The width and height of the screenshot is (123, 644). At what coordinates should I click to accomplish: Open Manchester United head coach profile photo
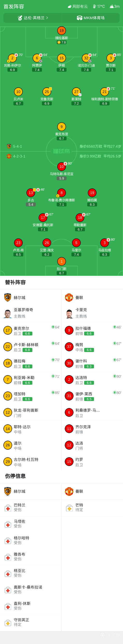coord(69,313)
